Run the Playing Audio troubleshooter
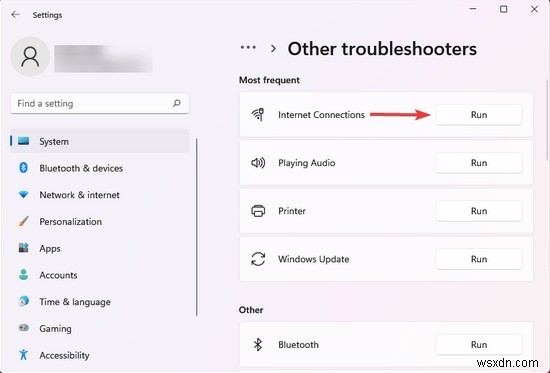This screenshot has width=550, height=373. (x=479, y=163)
